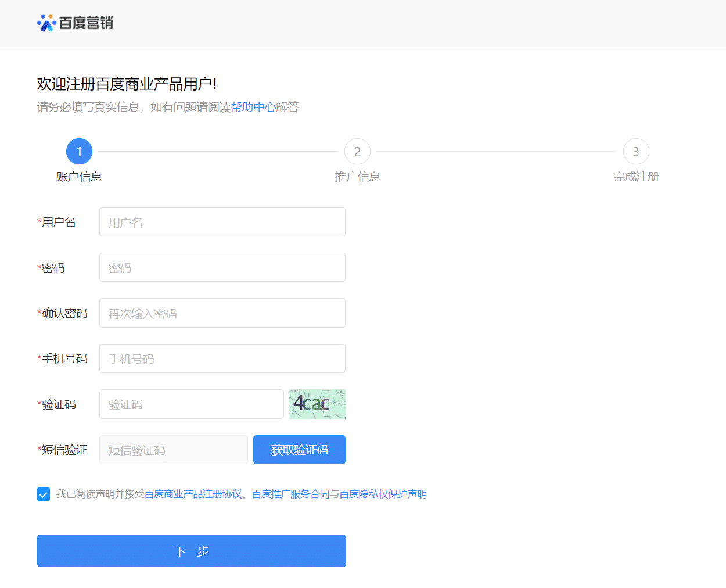Click the *密码 field label

coord(51,268)
